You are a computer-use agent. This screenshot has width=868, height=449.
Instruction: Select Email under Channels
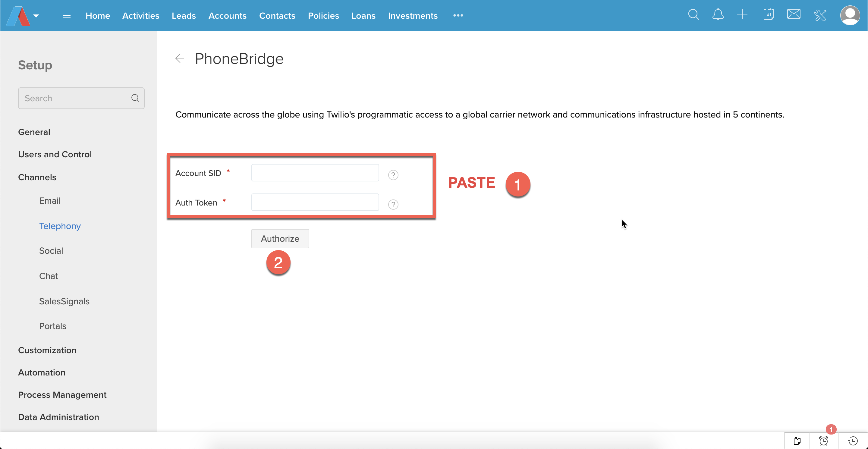coord(50,201)
